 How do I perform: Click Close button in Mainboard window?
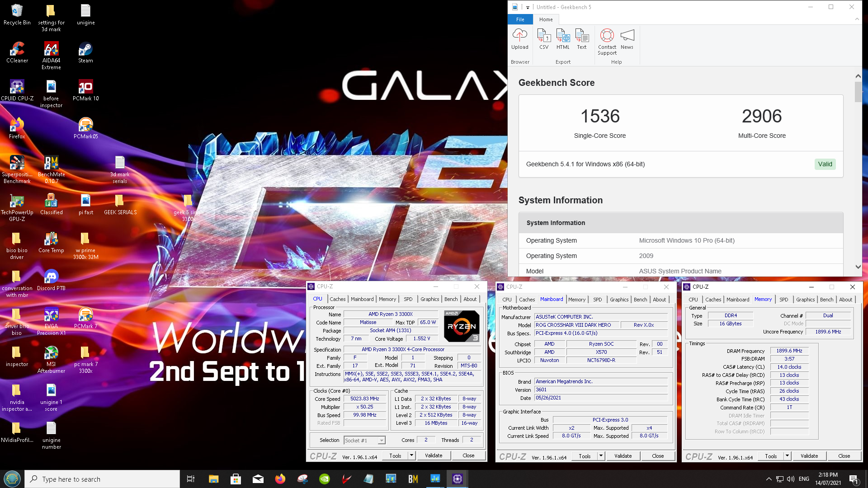point(658,456)
